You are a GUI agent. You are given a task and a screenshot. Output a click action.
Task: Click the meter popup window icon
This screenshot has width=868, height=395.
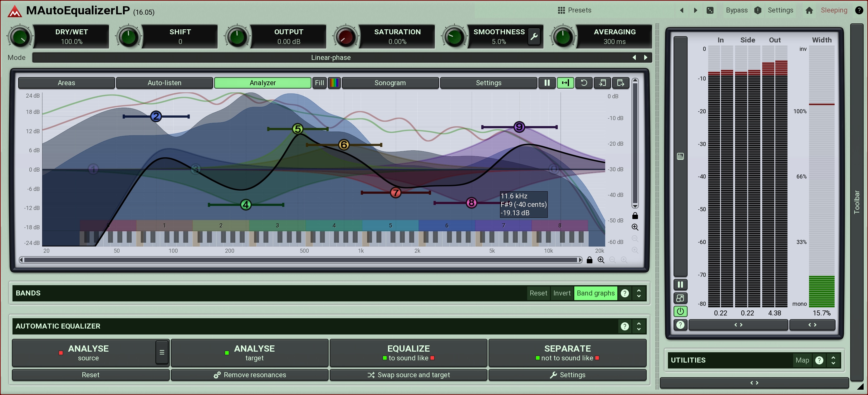click(x=680, y=298)
